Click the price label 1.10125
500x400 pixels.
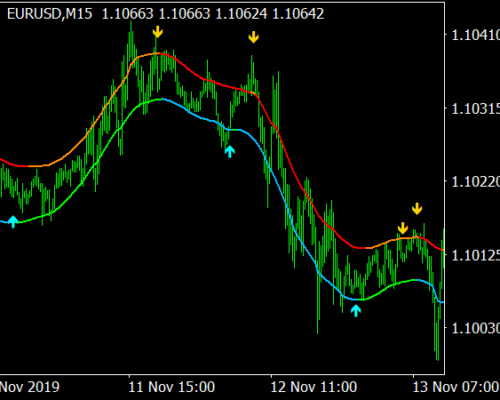tap(475, 255)
